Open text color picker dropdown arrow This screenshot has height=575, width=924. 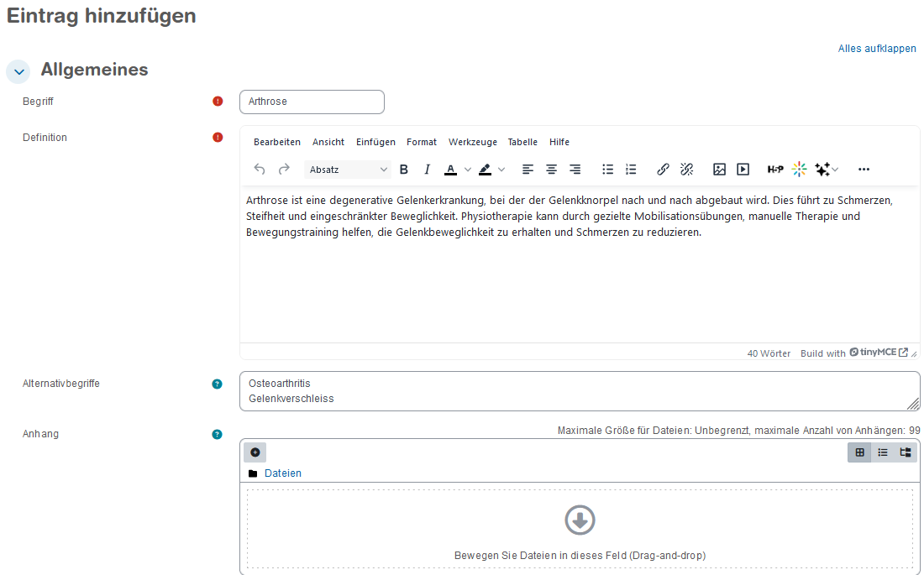(468, 170)
